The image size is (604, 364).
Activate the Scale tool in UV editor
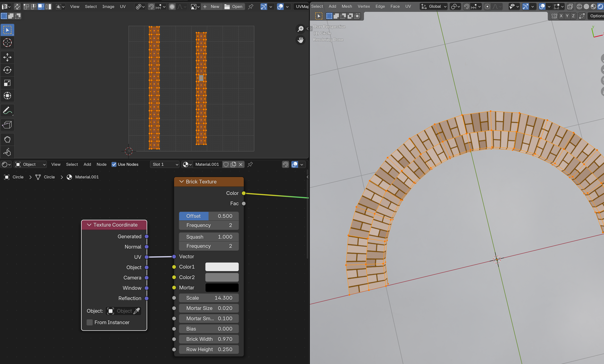pyautogui.click(x=8, y=83)
